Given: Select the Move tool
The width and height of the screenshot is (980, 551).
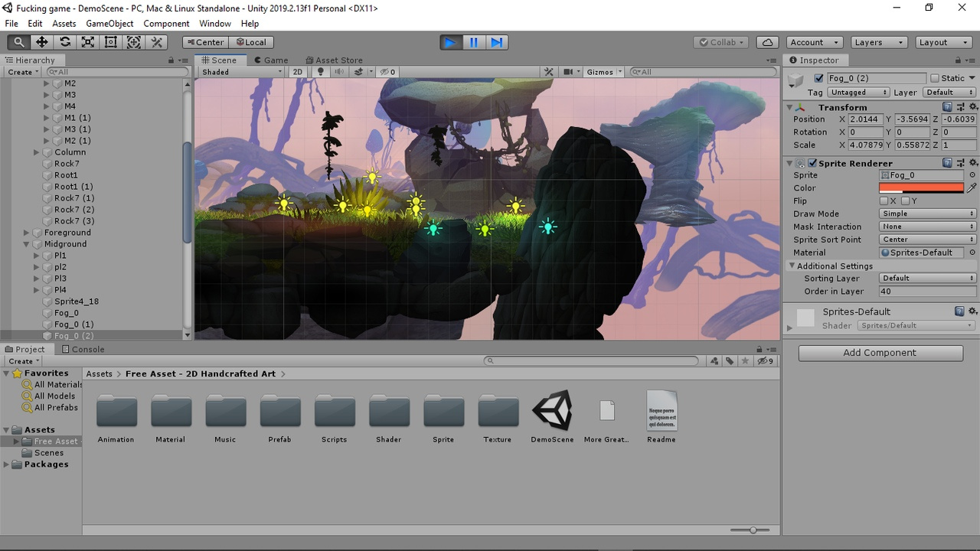Looking at the screenshot, I should point(41,42).
